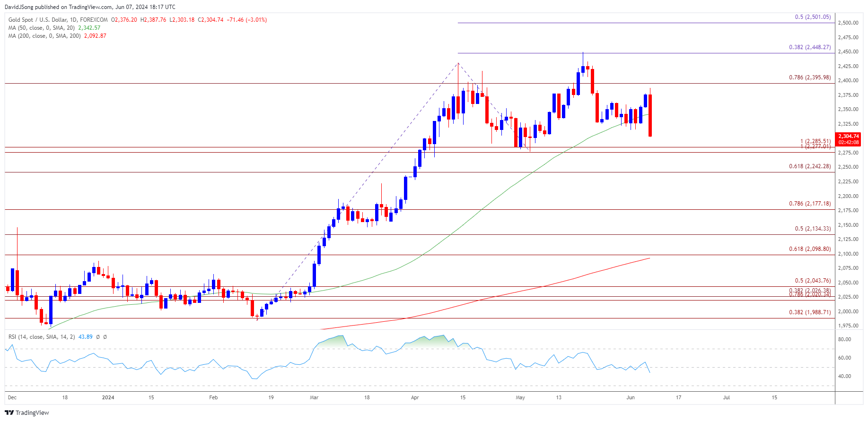Click the Jul label on time axis
This screenshot has height=421, width=868.
point(727,397)
